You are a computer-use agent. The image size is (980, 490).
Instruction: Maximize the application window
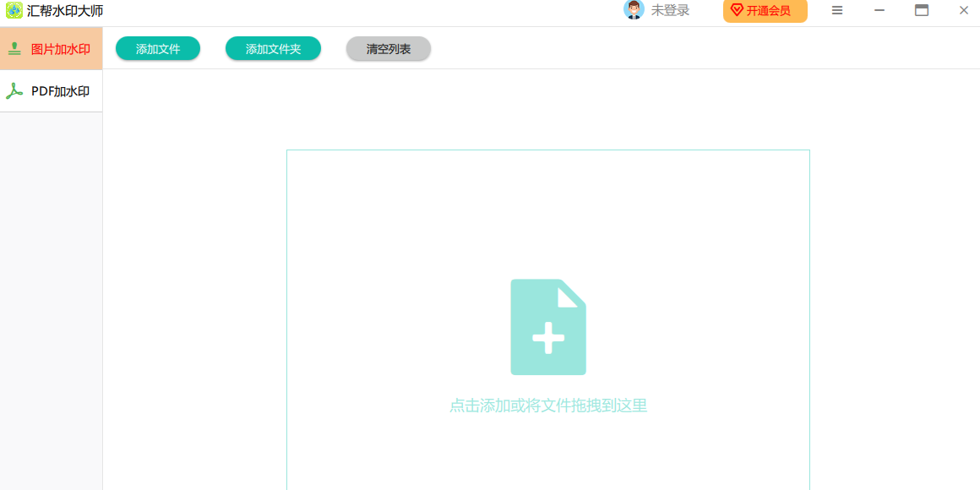tap(921, 10)
